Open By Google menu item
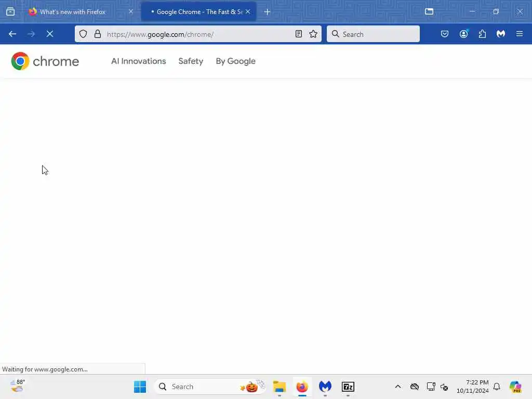This screenshot has height=399, width=532. (x=235, y=61)
